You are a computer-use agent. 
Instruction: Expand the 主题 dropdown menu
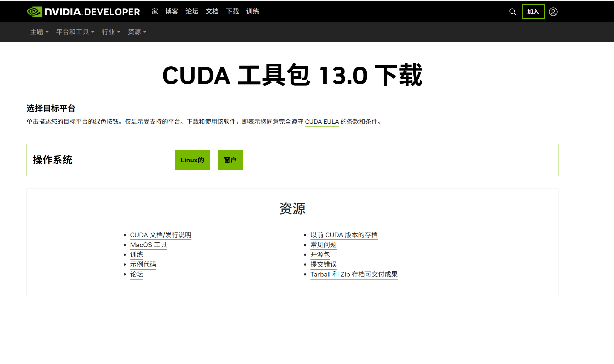39,32
